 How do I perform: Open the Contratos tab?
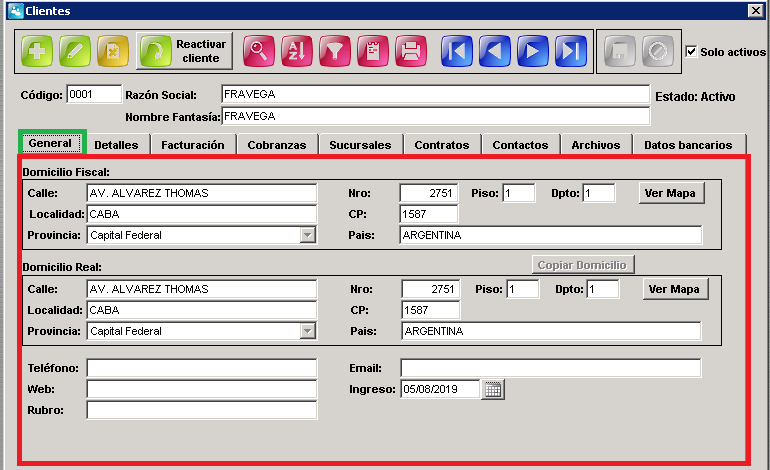click(x=441, y=145)
